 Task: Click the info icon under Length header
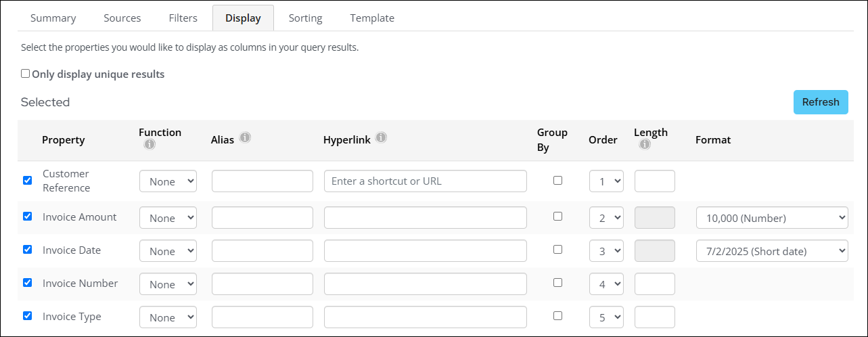(x=645, y=144)
